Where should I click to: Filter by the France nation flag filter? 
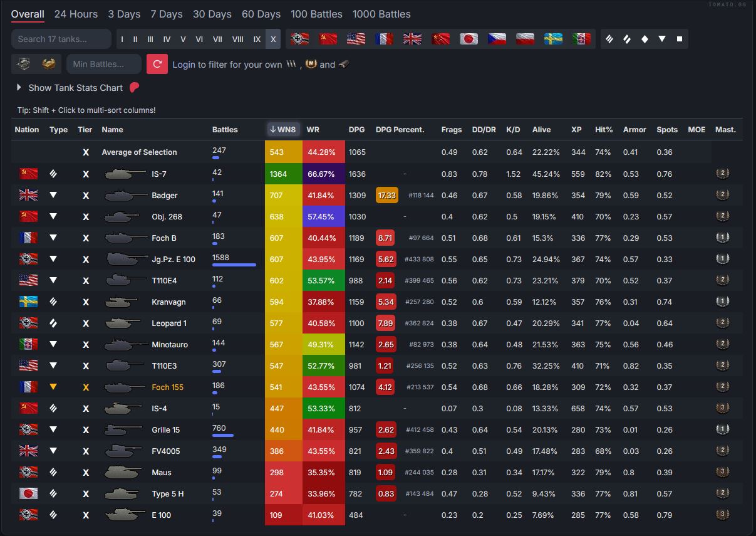tap(384, 39)
